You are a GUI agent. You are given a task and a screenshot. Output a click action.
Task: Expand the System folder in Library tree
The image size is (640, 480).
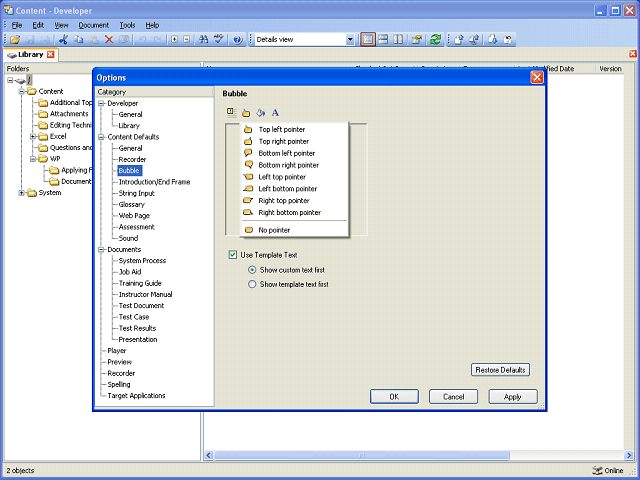[x=22, y=193]
